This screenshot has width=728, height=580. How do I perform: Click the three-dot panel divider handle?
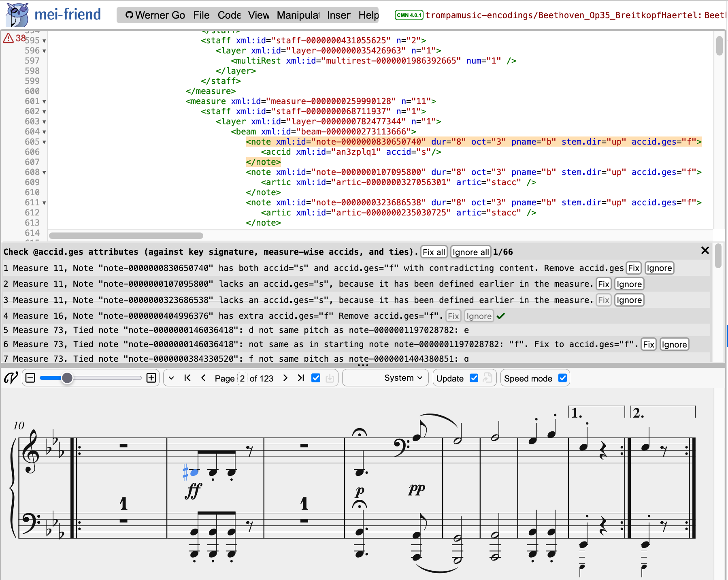click(363, 365)
